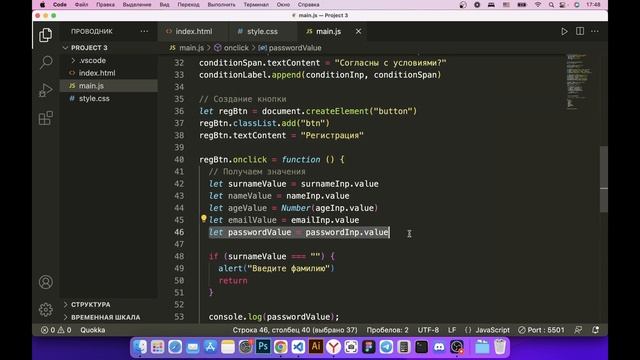The height and width of the screenshot is (360, 640).
Task: Toggle Quokka in the status bar
Action: click(93, 330)
